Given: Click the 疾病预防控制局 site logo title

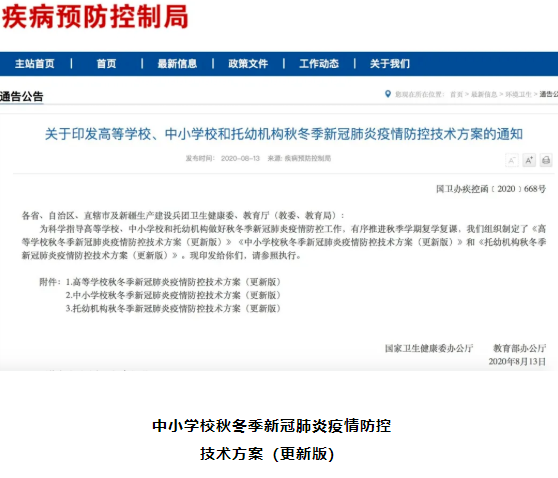Looking at the screenshot, I should pos(95,17).
